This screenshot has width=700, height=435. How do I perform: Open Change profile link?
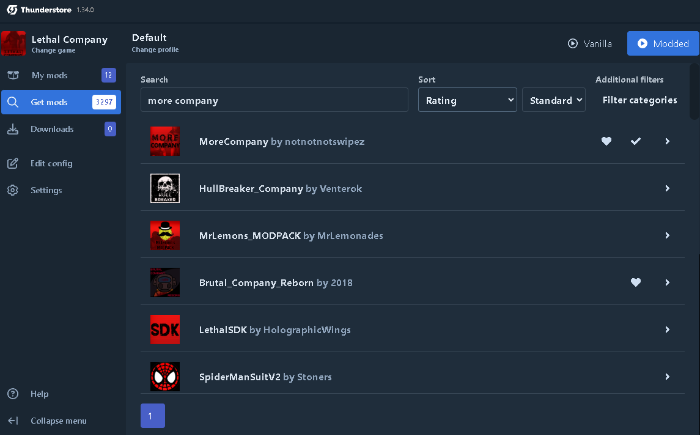pyautogui.click(x=155, y=50)
